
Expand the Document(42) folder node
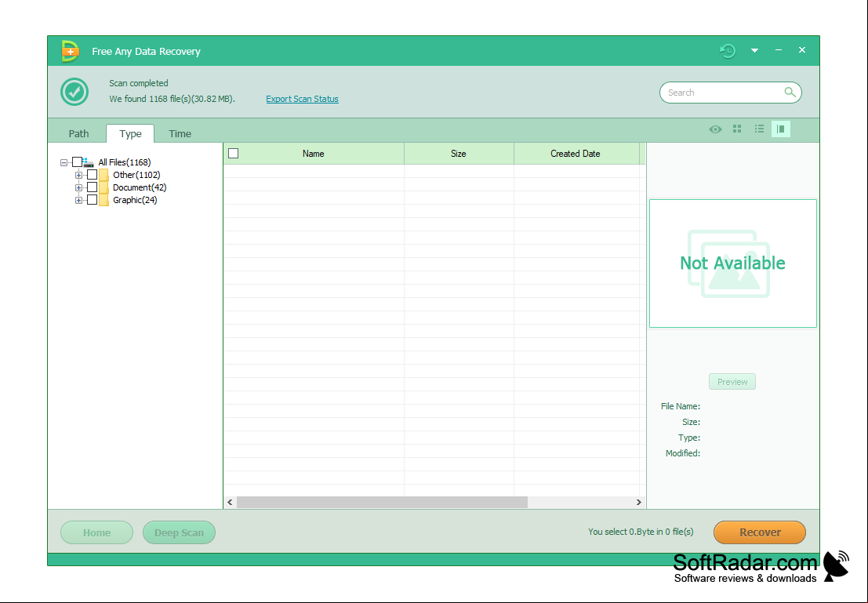pyautogui.click(x=78, y=187)
